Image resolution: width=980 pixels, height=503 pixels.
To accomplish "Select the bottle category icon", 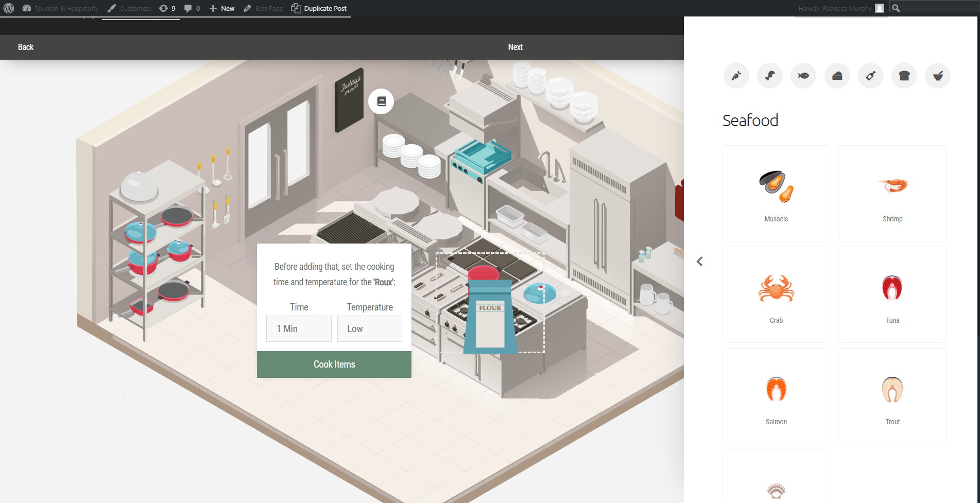I will pyautogui.click(x=871, y=76).
